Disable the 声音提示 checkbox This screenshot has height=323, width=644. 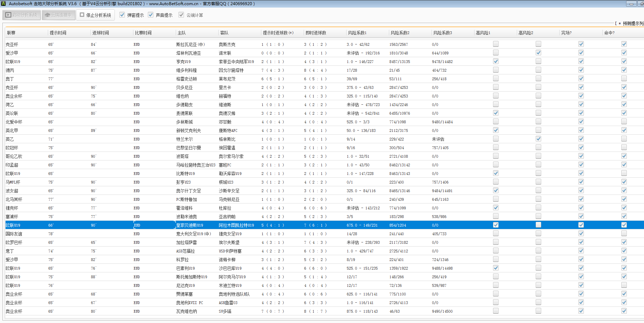pyautogui.click(x=151, y=15)
